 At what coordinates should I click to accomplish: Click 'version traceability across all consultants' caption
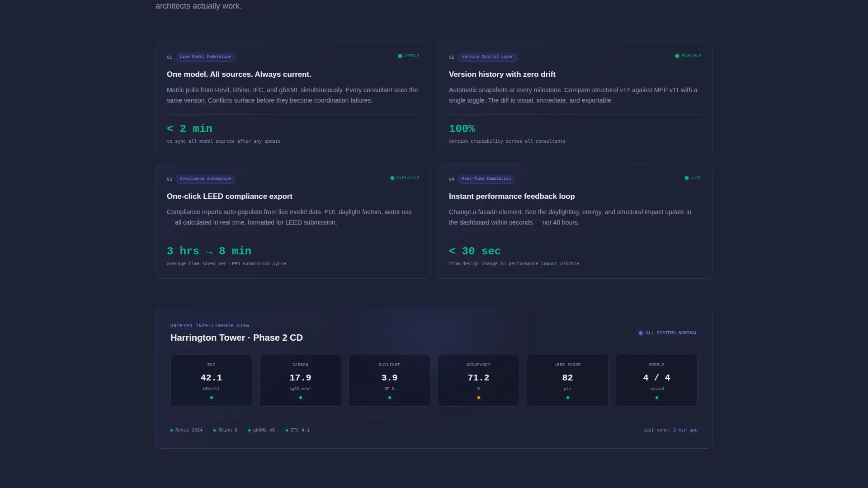click(507, 141)
